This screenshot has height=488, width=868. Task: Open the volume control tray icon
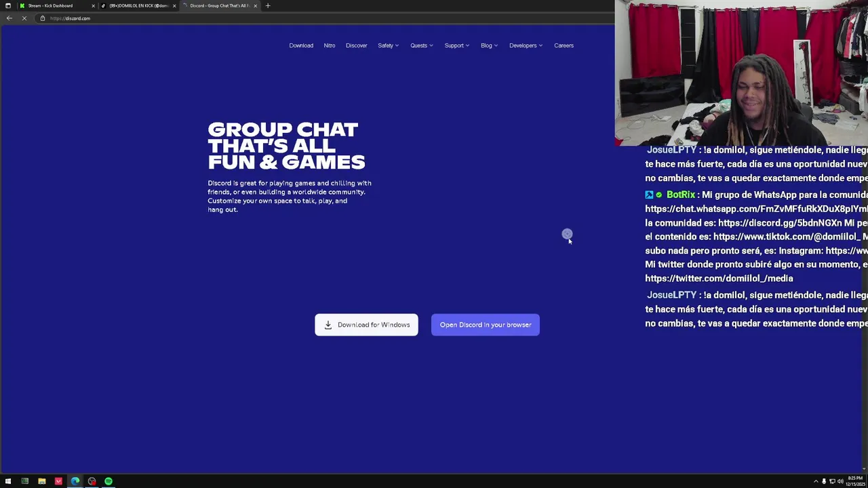coord(840,481)
